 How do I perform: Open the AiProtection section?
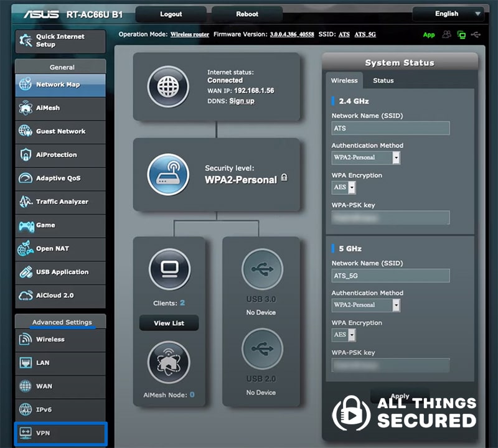pos(60,155)
